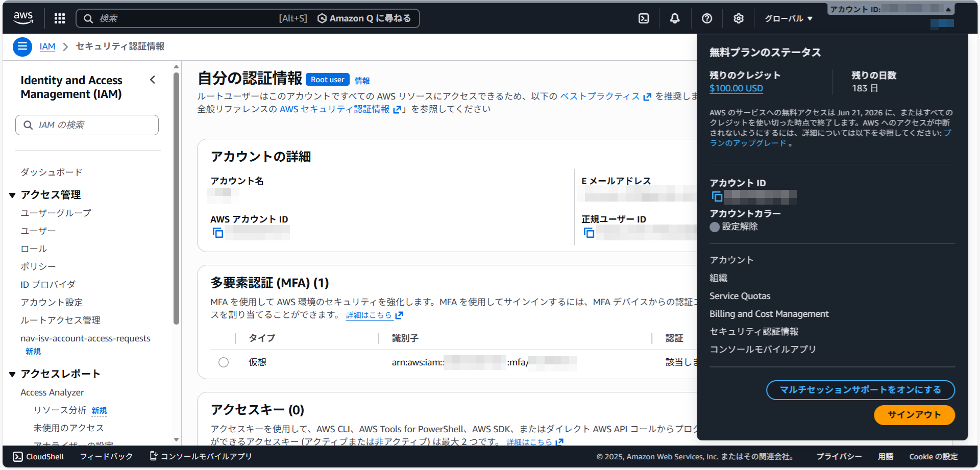Open Service Quotas from the account menu
This screenshot has height=470, width=980.
coord(740,296)
